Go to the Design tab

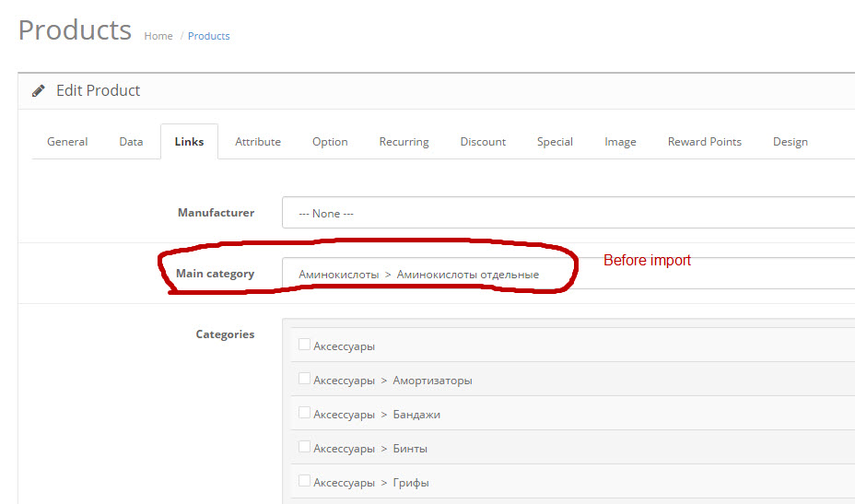[x=791, y=142]
